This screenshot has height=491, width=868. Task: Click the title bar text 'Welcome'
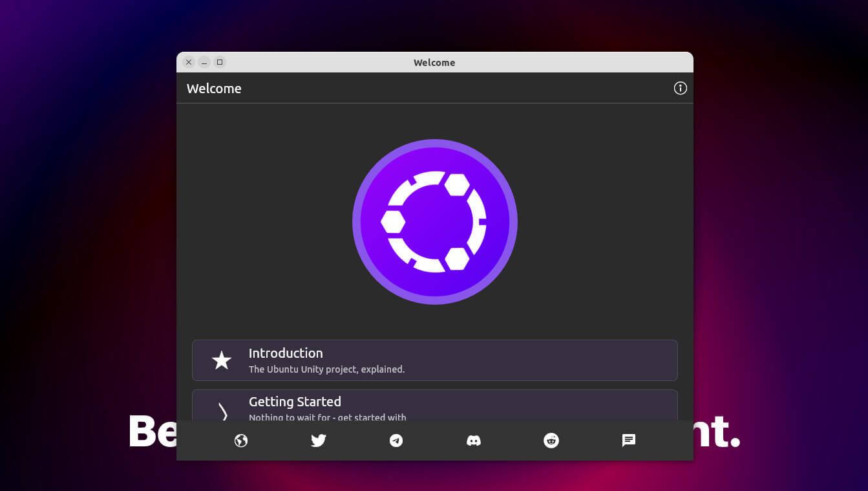[434, 62]
